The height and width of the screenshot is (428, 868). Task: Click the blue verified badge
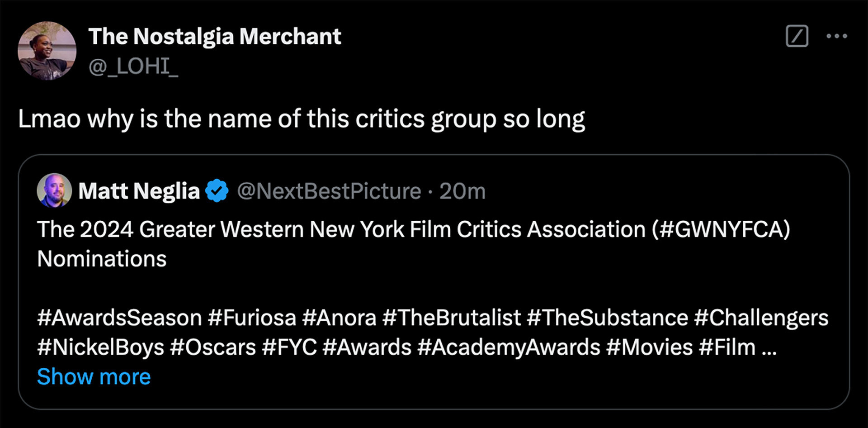217,190
